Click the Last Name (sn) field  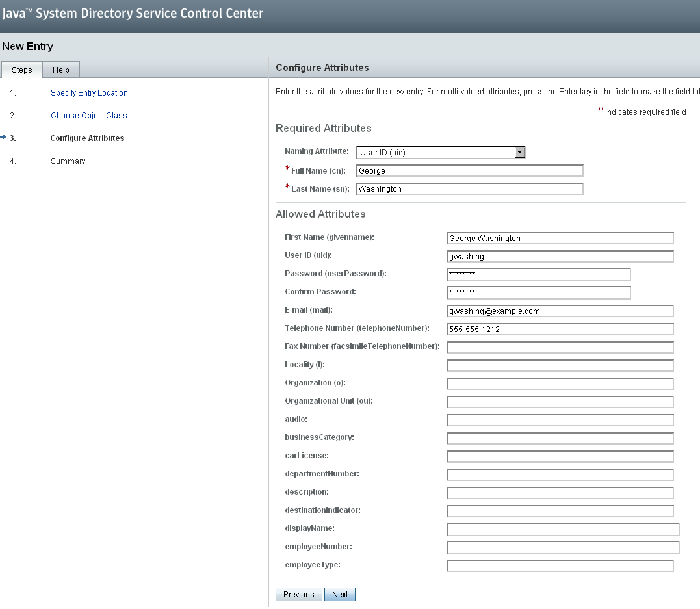point(470,189)
